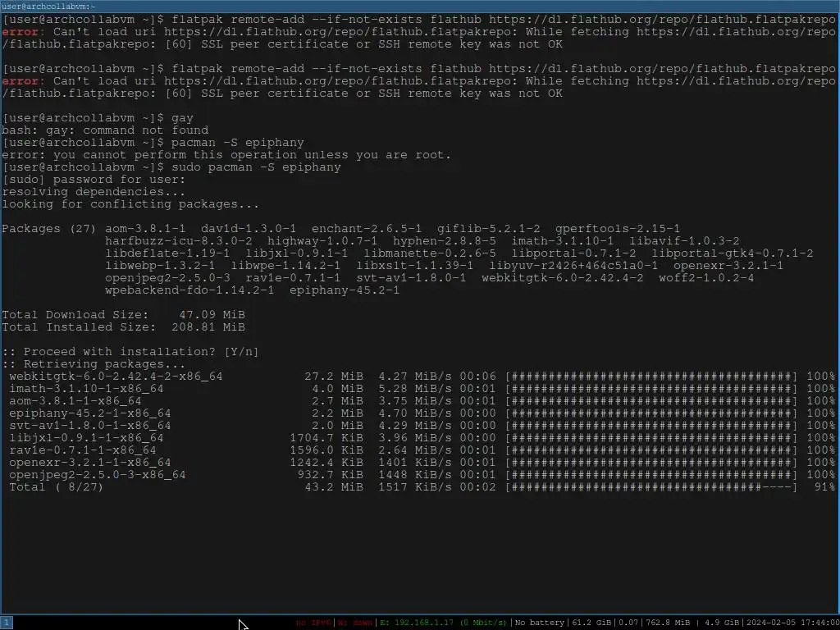Click package name 'woff2-1.0.2-4'
Screen dimensions: 840x630
tap(706, 278)
